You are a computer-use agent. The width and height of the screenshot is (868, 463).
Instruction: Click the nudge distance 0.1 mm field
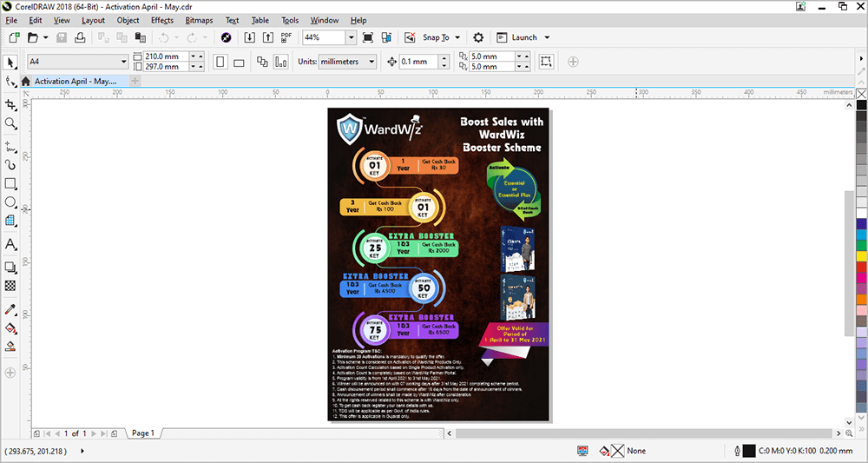419,62
